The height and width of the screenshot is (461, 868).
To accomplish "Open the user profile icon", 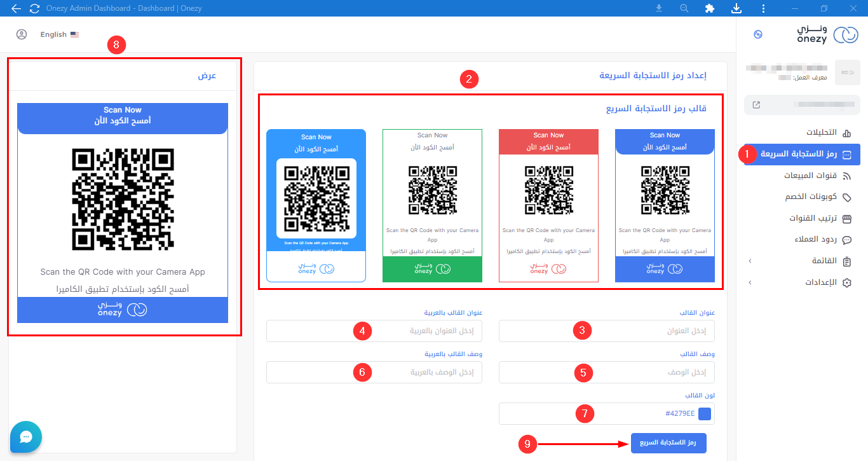I will point(22,34).
